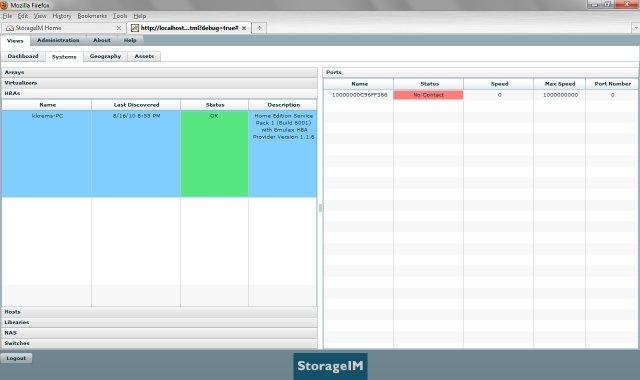This screenshot has height=380, width=640.
Task: Open the File menu
Action: click(7, 16)
